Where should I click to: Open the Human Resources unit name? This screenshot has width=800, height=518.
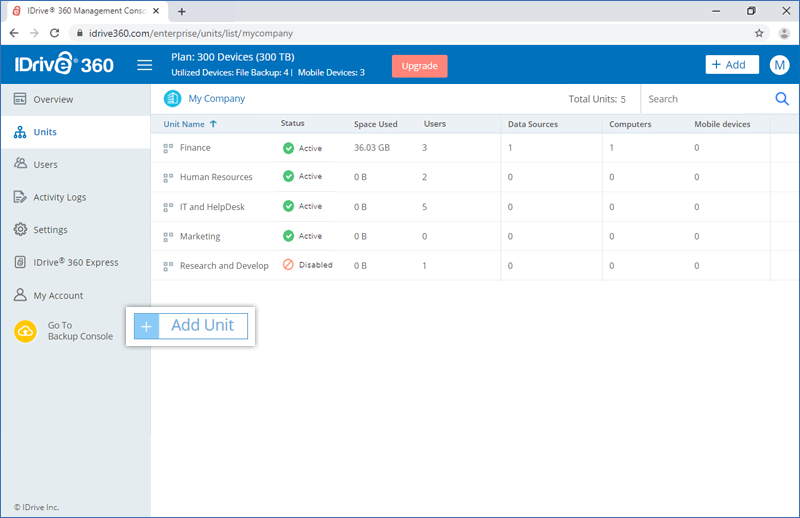pyautogui.click(x=216, y=177)
